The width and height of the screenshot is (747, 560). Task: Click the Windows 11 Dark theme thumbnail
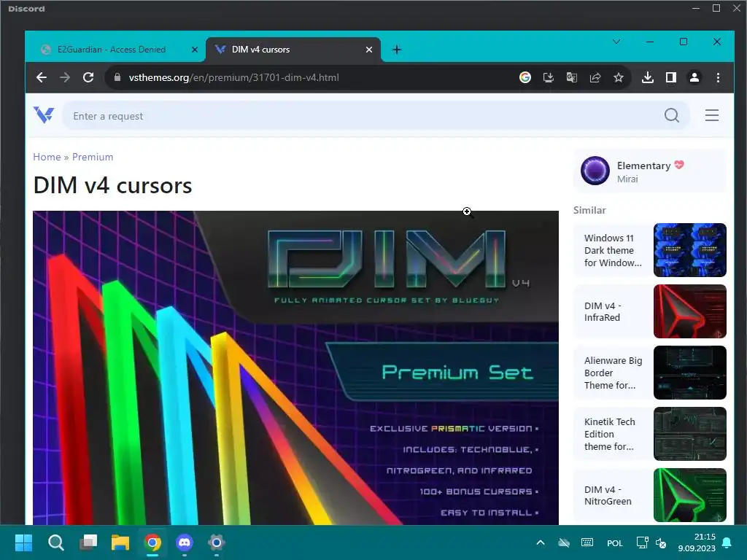[x=690, y=250]
